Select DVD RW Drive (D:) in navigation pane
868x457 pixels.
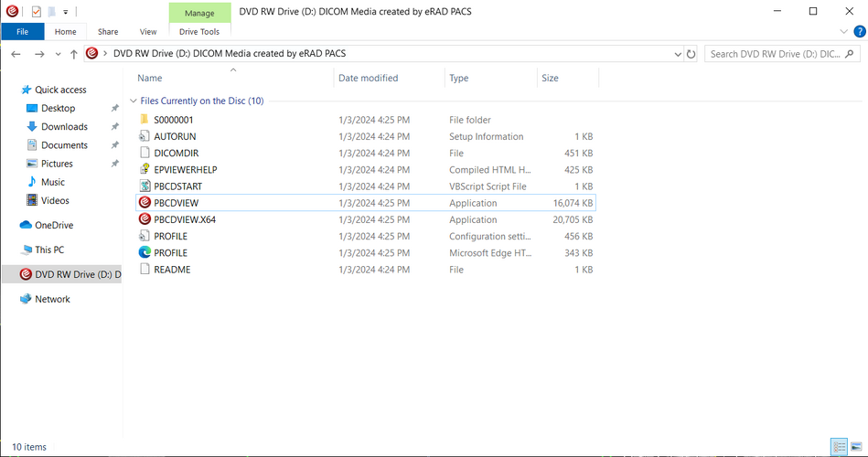pos(62,274)
